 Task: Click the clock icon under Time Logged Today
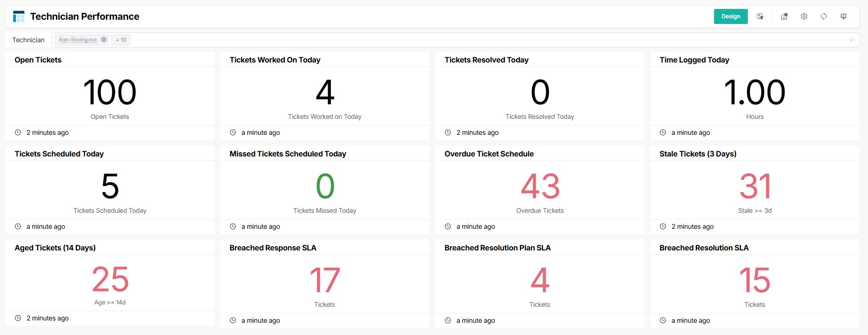(663, 132)
